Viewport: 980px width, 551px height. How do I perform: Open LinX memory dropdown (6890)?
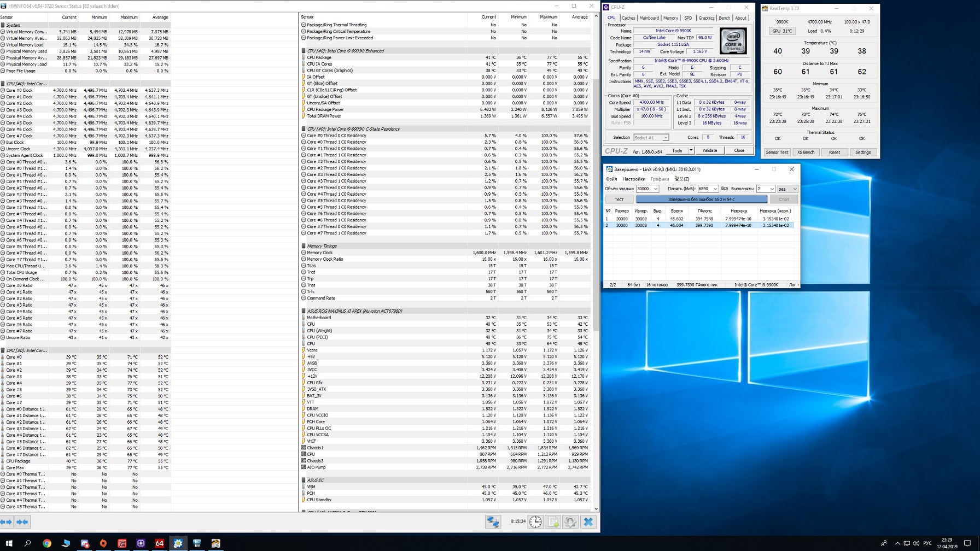coord(708,189)
